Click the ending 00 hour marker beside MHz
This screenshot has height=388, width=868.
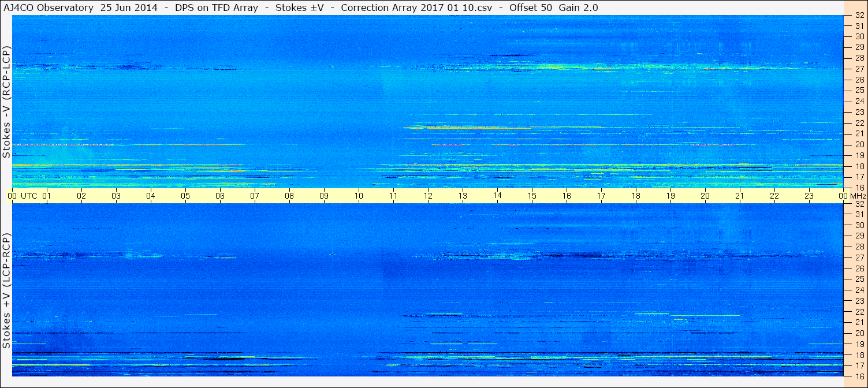844,196
